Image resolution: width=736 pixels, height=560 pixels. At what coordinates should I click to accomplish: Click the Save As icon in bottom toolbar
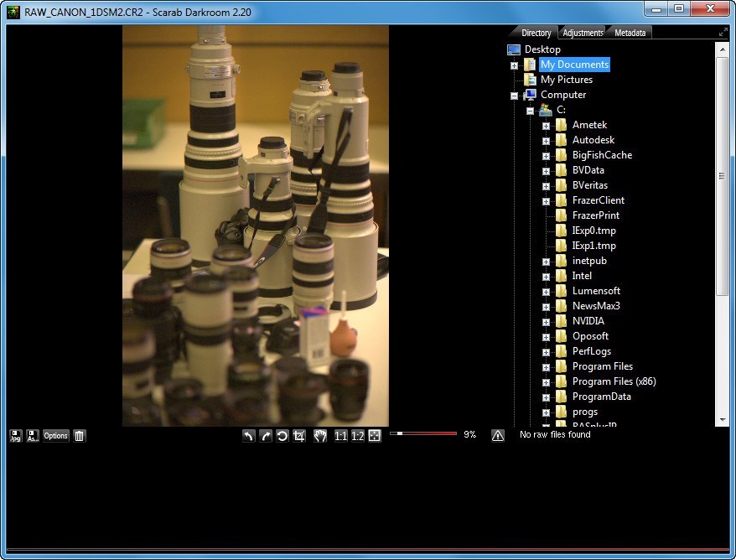pyautogui.click(x=33, y=435)
